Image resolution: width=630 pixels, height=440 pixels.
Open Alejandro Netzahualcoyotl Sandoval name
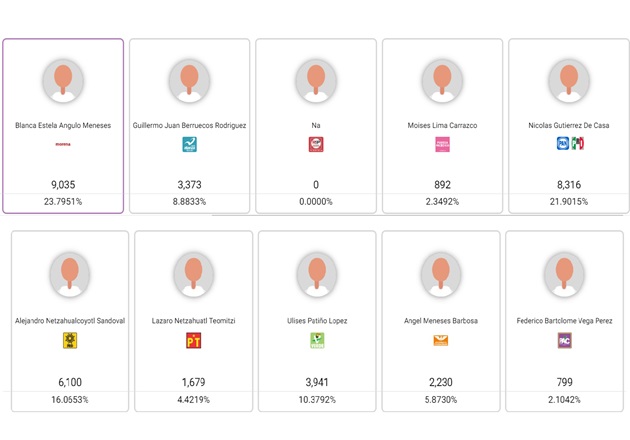point(70,321)
